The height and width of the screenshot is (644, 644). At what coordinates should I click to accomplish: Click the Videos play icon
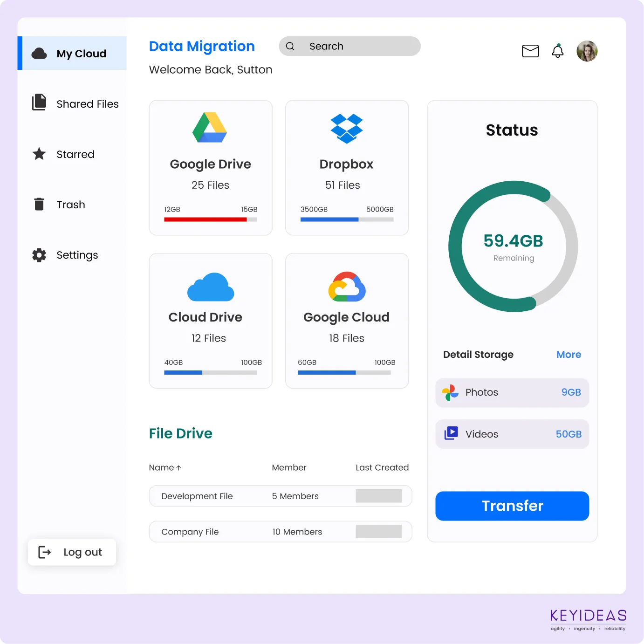[451, 433]
